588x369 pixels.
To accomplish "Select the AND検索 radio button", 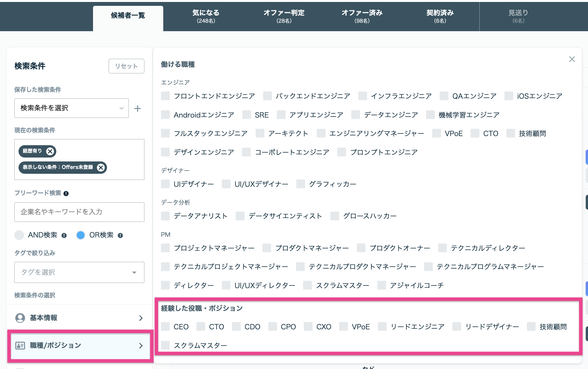I will coord(19,235).
